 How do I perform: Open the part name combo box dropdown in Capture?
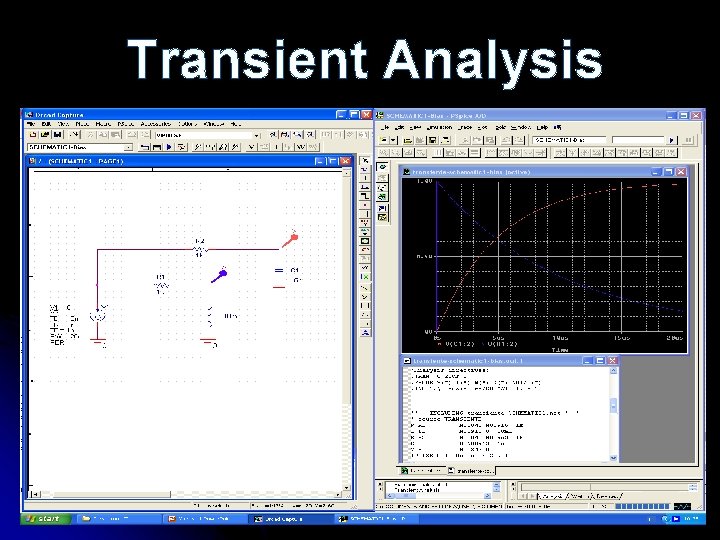click(257, 135)
